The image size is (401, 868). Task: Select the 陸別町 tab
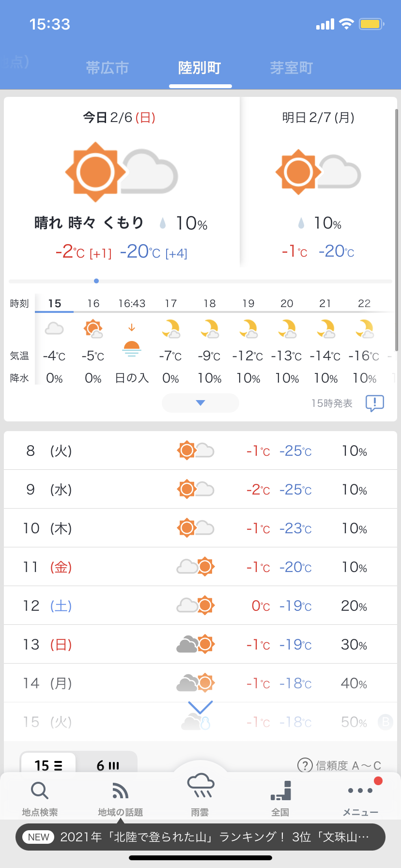[200, 68]
